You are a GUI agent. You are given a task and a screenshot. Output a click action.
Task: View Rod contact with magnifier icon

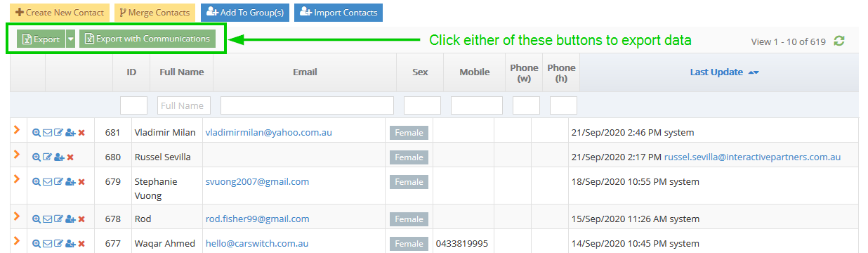click(x=37, y=219)
